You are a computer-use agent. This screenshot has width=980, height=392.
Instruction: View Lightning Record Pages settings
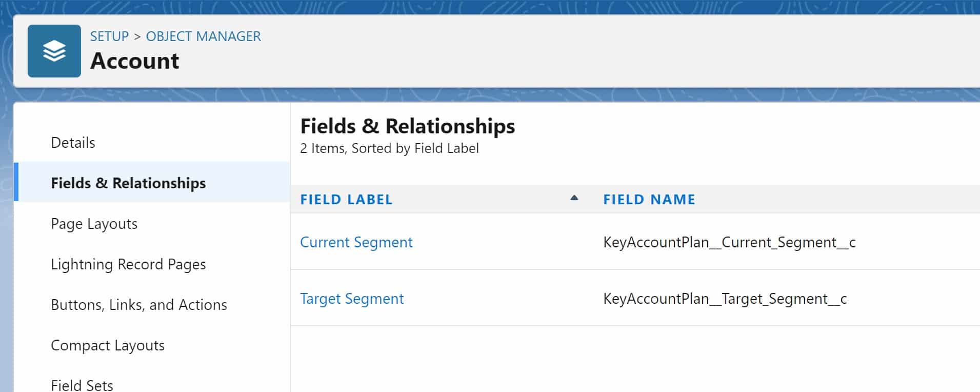click(128, 264)
